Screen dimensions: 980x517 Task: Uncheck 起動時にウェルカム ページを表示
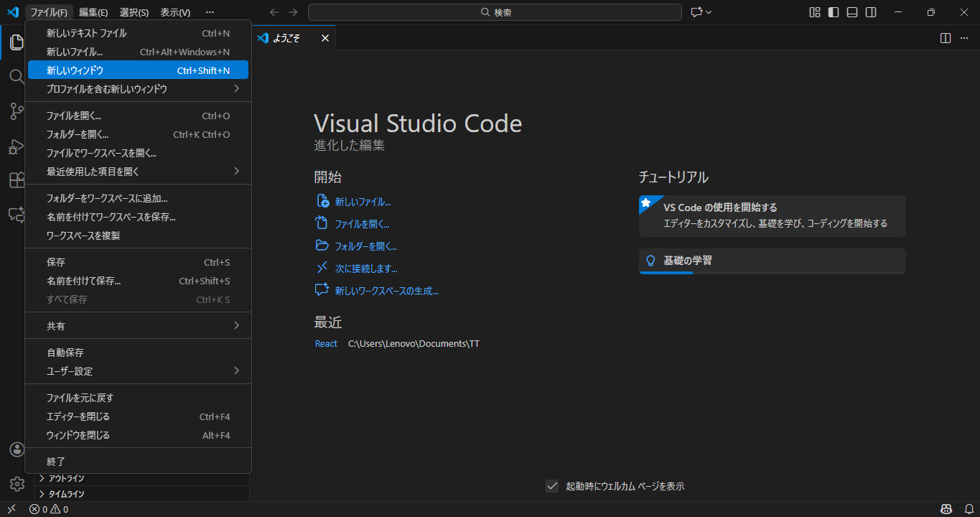[552, 486]
